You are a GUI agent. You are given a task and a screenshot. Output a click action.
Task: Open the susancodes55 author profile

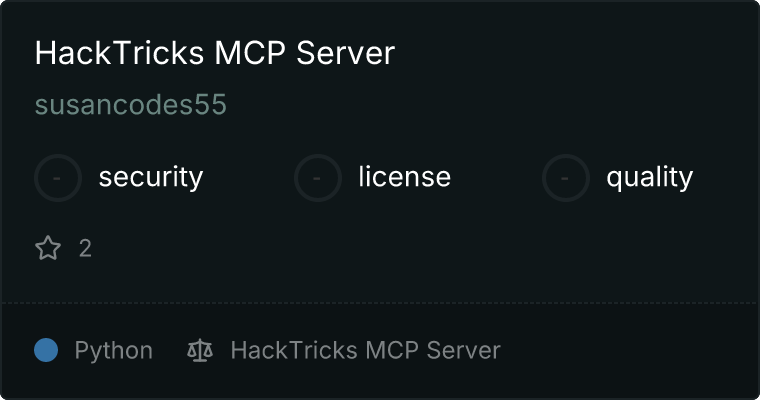tap(131, 105)
